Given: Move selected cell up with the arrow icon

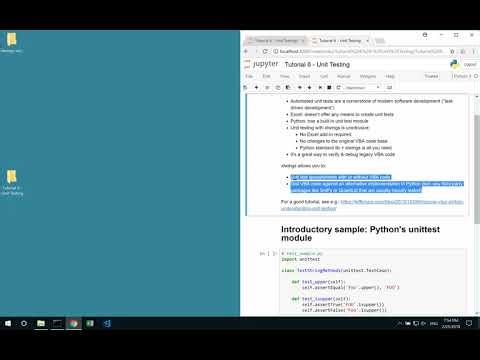Looking at the screenshot, I should 299,87.
